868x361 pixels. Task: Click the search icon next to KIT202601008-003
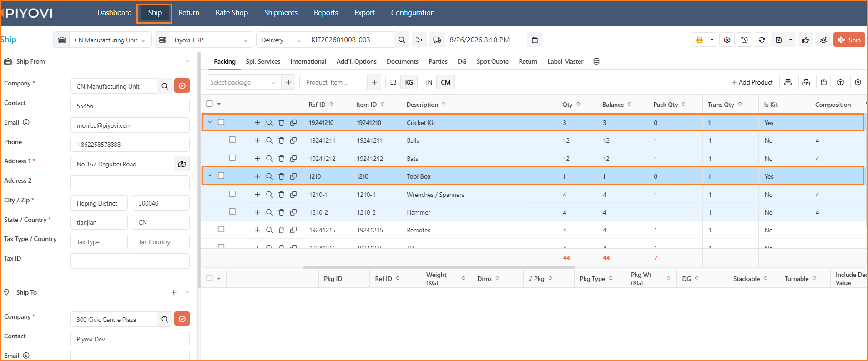(402, 40)
